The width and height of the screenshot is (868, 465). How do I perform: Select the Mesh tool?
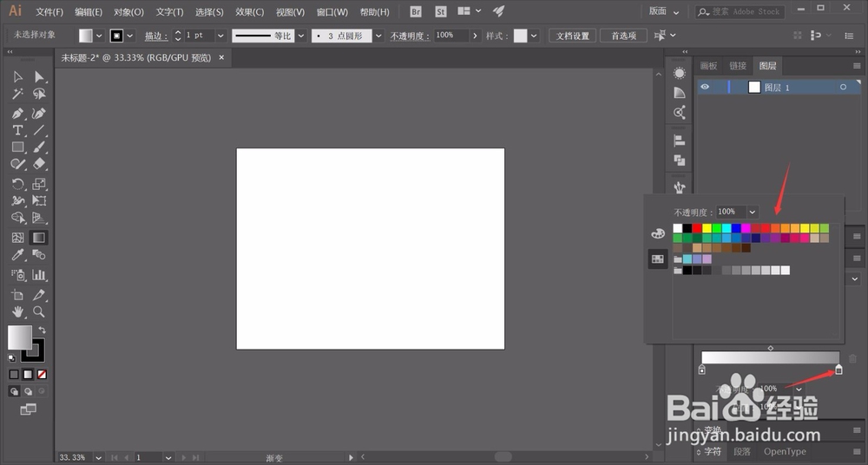[x=17, y=238]
